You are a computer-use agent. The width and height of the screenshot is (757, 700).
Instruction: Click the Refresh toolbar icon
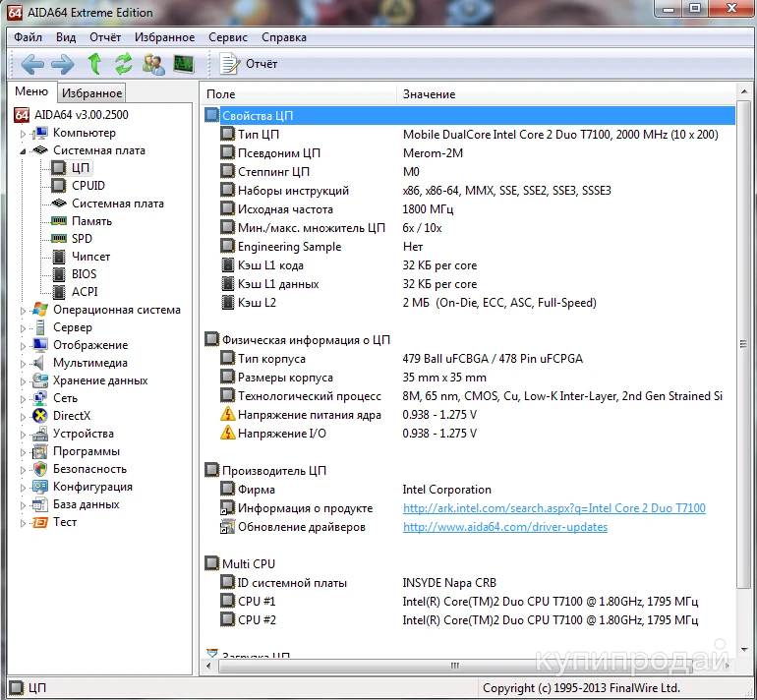click(124, 65)
